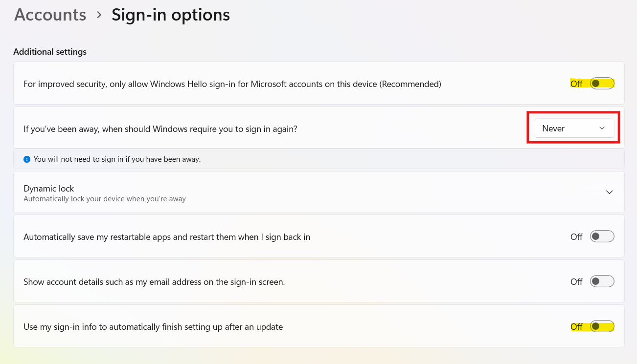Enable showing account details on sign-in screen
637x364 pixels.
click(602, 281)
